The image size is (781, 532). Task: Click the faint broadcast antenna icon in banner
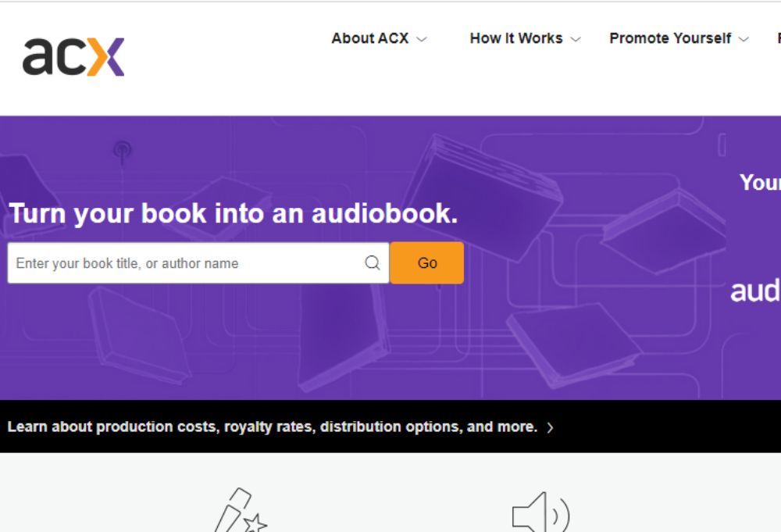pyautogui.click(x=122, y=150)
